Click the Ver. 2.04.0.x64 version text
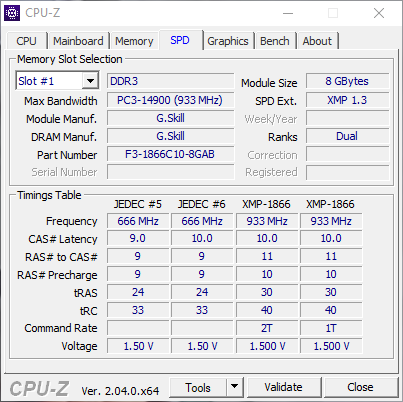Screen dimensions: 403x402 [120, 391]
